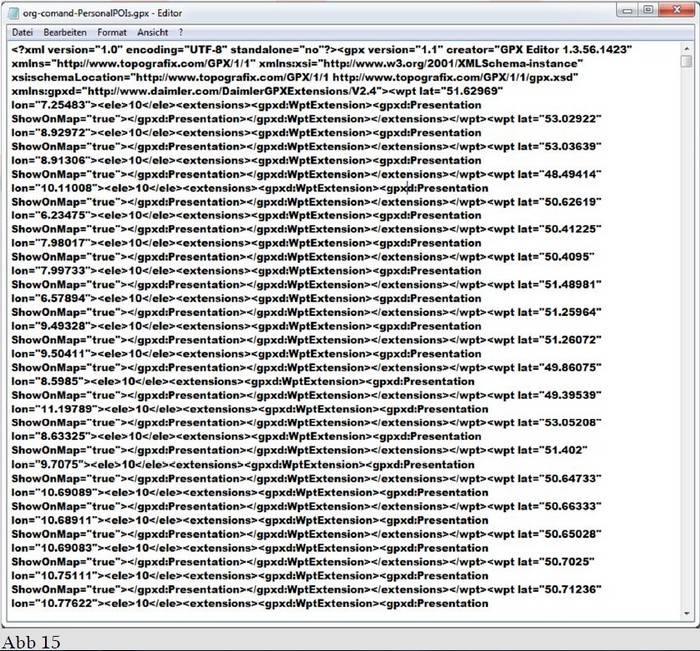Viewport: 700px width, 651px height.
Task: Click the value 'lat="50.66333"'
Action: (559, 506)
